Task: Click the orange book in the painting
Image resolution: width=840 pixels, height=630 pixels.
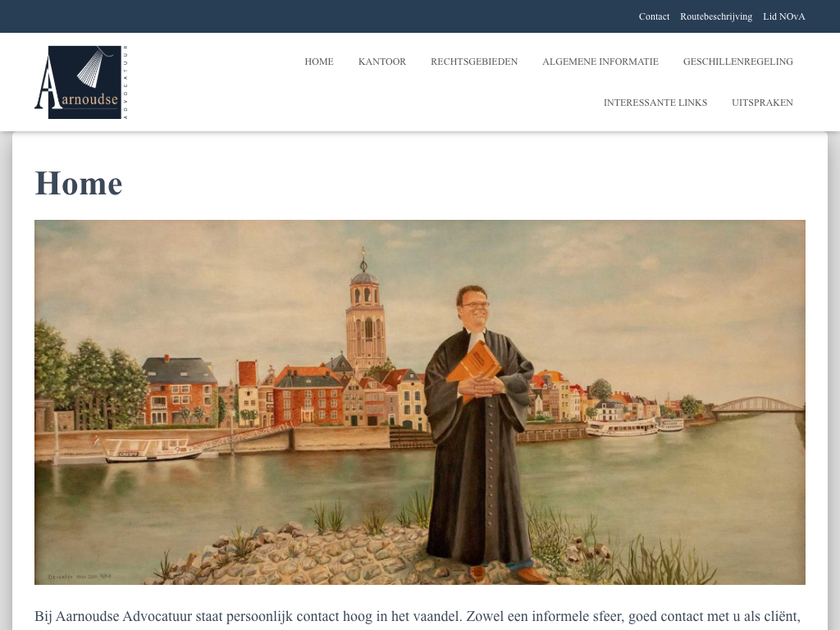Action: 473,368
